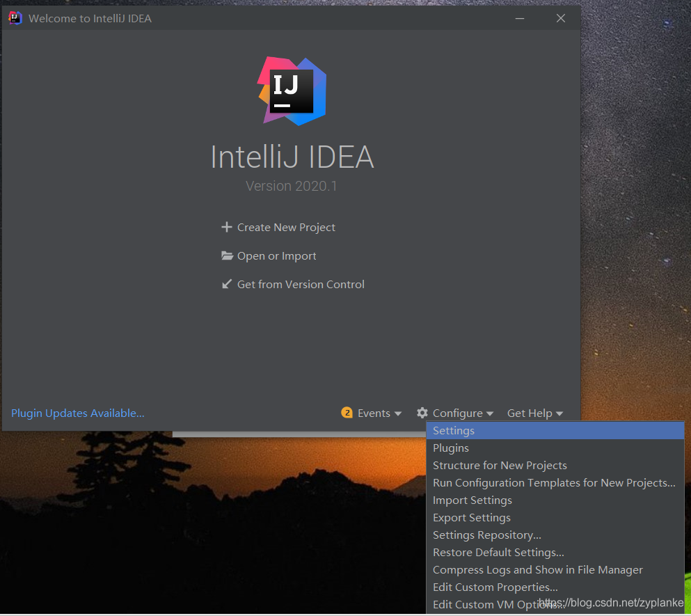Choose Export Settings
The image size is (691, 616).
tap(471, 517)
